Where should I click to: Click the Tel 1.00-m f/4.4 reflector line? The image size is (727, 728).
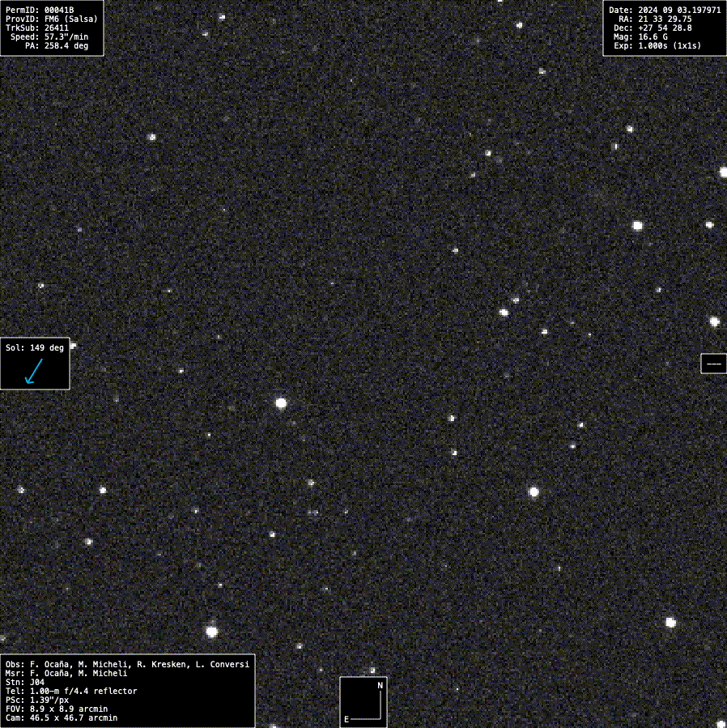[x=71, y=691]
